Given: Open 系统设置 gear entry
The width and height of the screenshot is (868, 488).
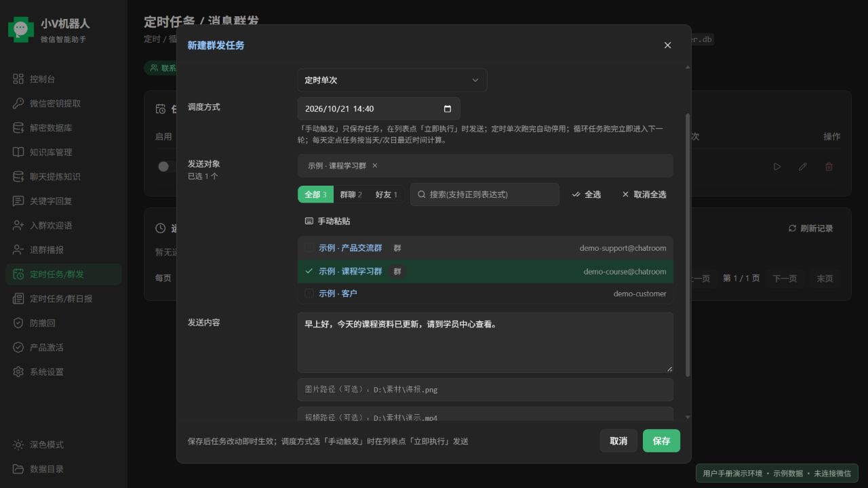Looking at the screenshot, I should (x=63, y=372).
